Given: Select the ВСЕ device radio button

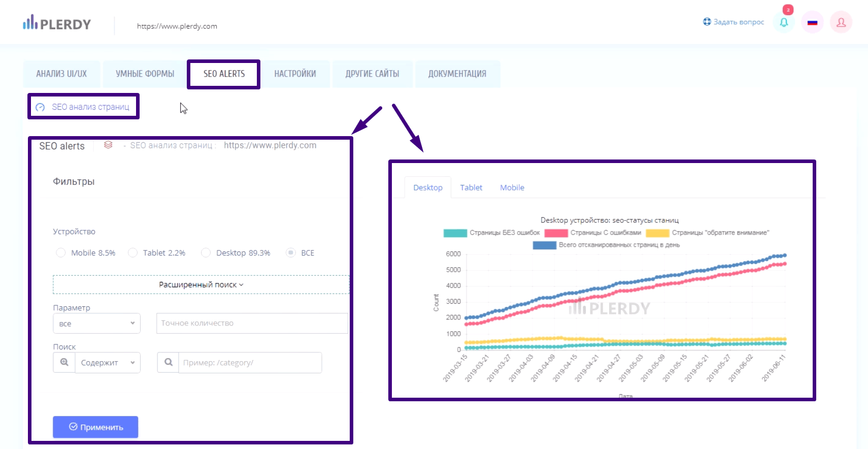Looking at the screenshot, I should coord(290,253).
